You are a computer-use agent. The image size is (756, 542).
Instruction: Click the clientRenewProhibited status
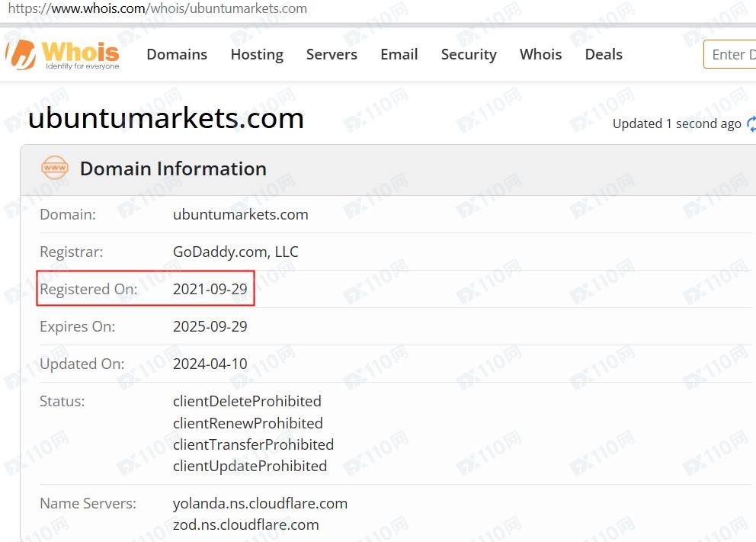click(248, 423)
